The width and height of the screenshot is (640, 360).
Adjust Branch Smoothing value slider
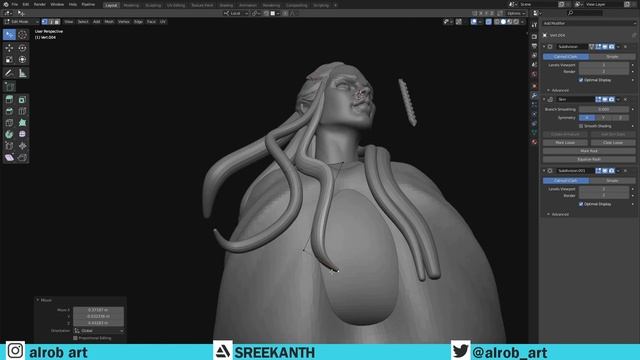[604, 109]
